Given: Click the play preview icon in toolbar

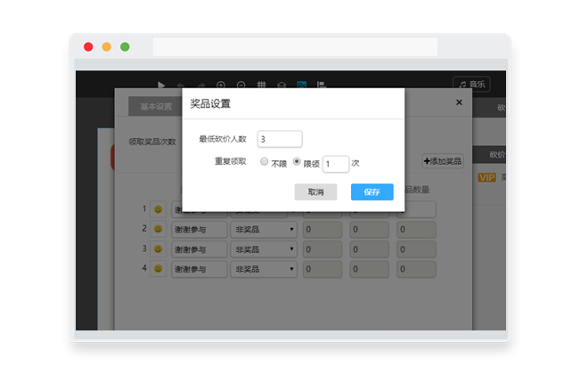Looking at the screenshot, I should coord(161,86).
